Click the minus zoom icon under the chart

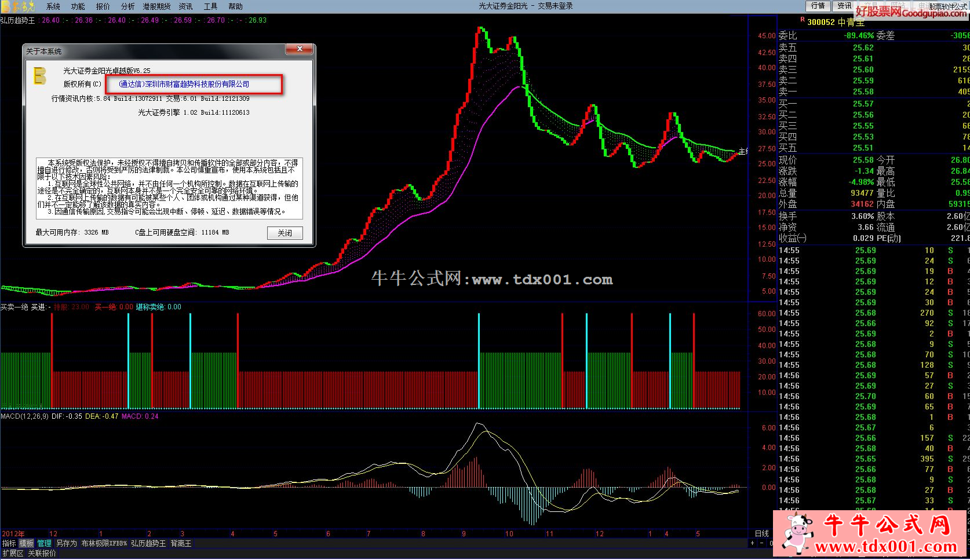[761, 543]
